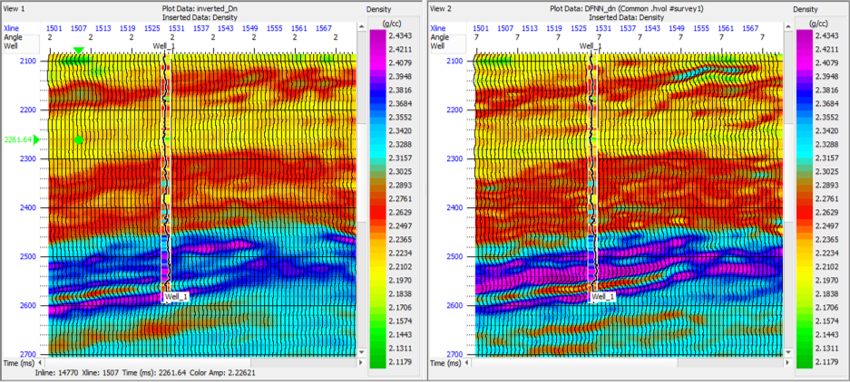This screenshot has height=382, width=850.
Task: Click the 'Angle' header row label in View 2
Action: [439, 37]
